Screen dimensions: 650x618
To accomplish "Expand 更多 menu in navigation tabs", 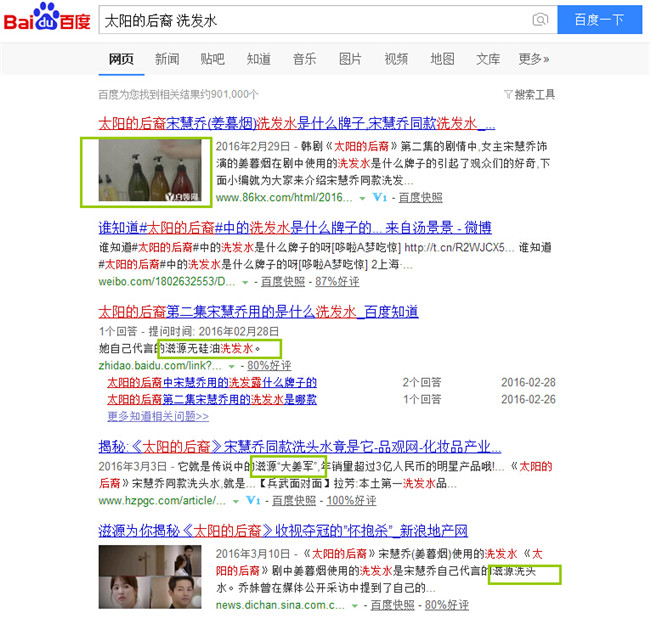I will tap(534, 59).
